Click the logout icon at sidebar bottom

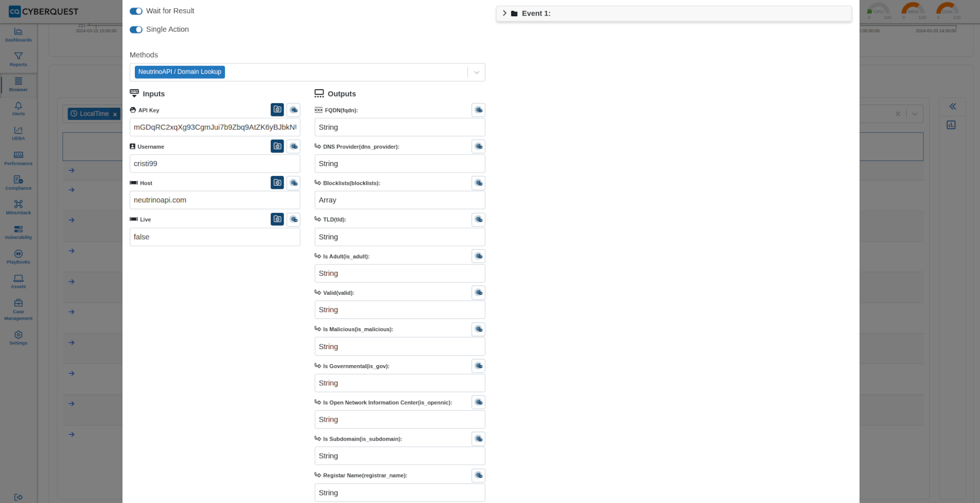(x=18, y=497)
